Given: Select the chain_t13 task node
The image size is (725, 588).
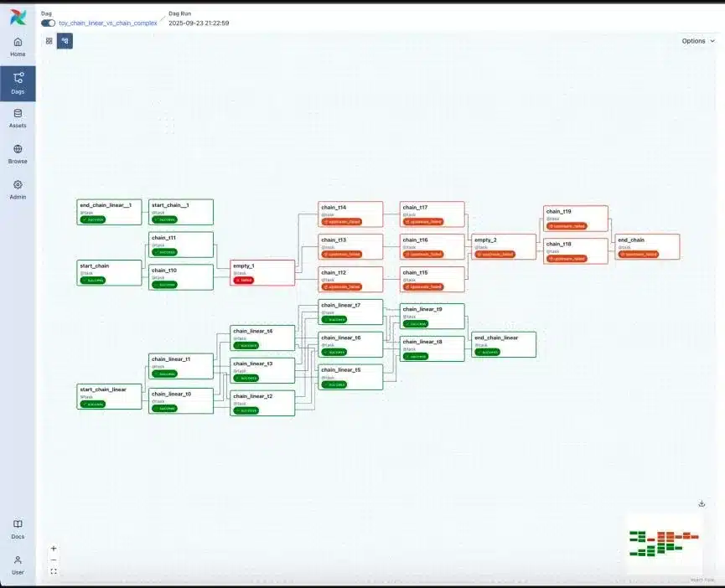Looking at the screenshot, I should 350,246.
